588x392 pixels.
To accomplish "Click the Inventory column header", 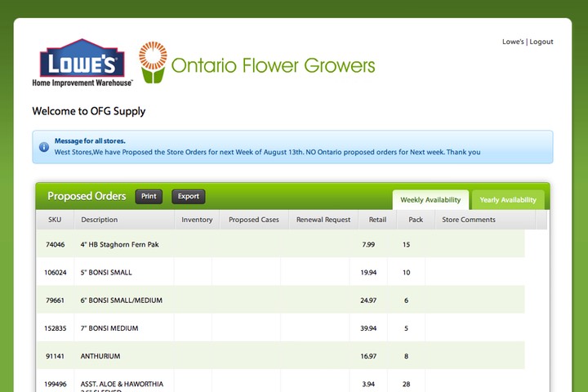I will (197, 220).
